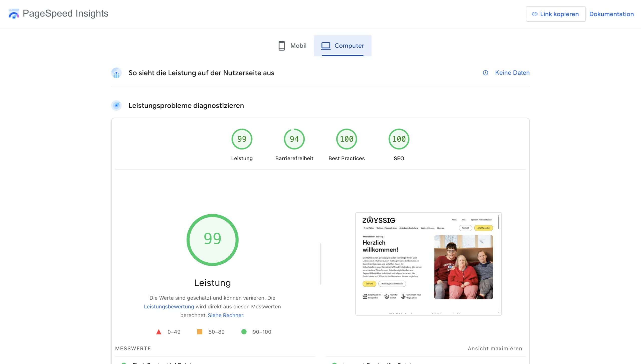Click the user experience section icon

[x=116, y=73]
